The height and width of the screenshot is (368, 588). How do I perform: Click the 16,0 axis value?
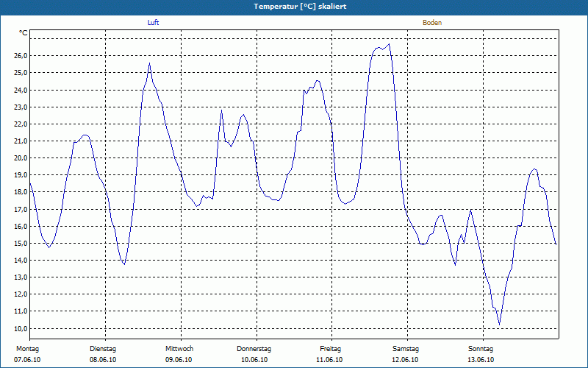[x=21, y=226]
